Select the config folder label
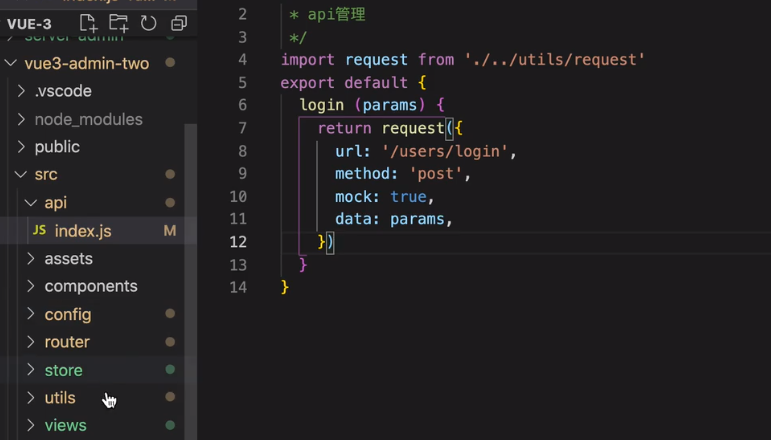The height and width of the screenshot is (440, 771). click(x=68, y=315)
